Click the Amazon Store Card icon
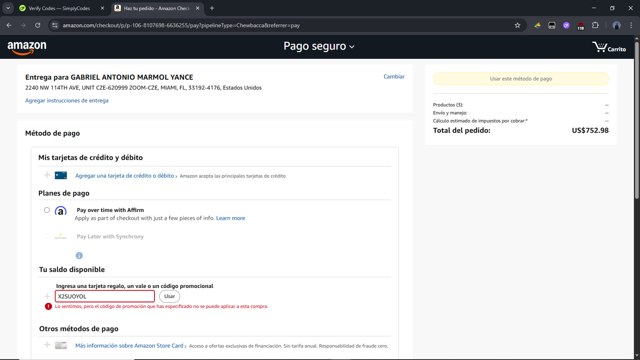640x360 pixels. (61, 346)
